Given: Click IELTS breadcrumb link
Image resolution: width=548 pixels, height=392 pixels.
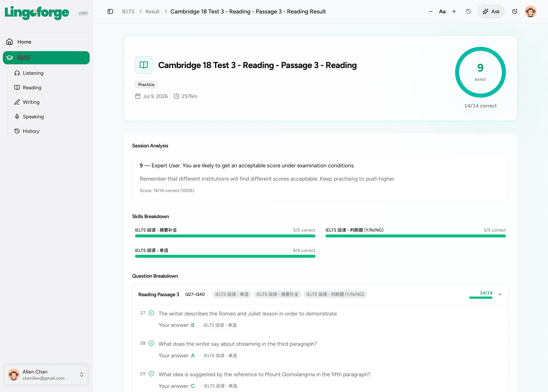Looking at the screenshot, I should click(128, 12).
